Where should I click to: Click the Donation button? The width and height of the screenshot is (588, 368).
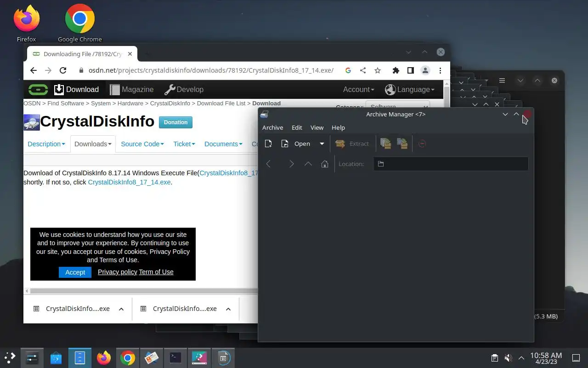(175, 122)
